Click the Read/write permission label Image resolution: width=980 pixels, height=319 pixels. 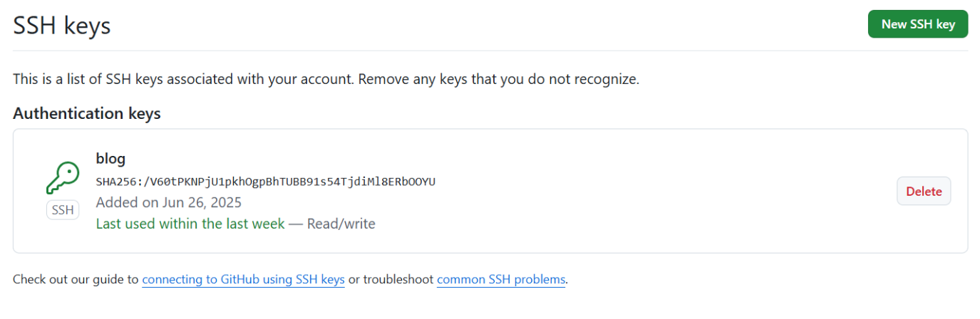(x=341, y=224)
